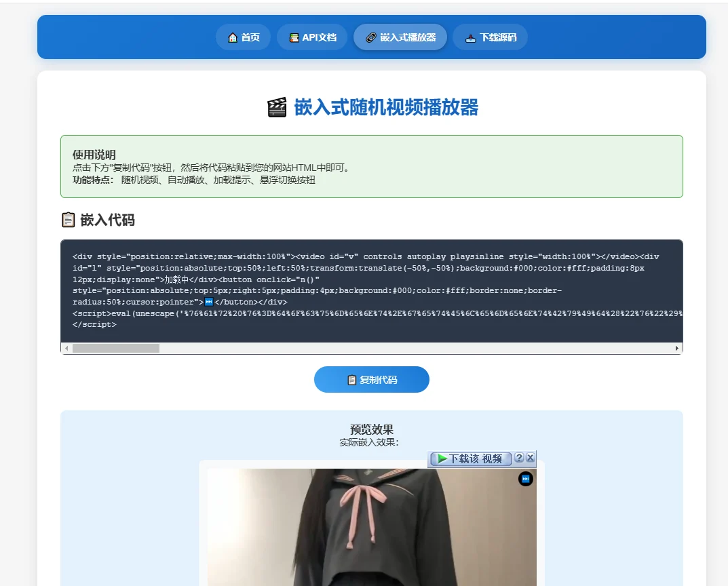The width and height of the screenshot is (728, 586).
Task: Click the question mark help button on download bar
Action: (x=519, y=458)
